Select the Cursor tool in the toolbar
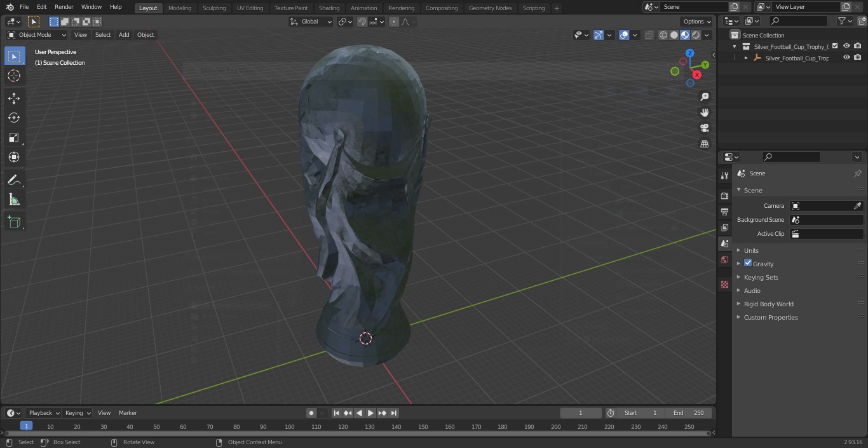Viewport: 868px width, 448px height. point(14,76)
